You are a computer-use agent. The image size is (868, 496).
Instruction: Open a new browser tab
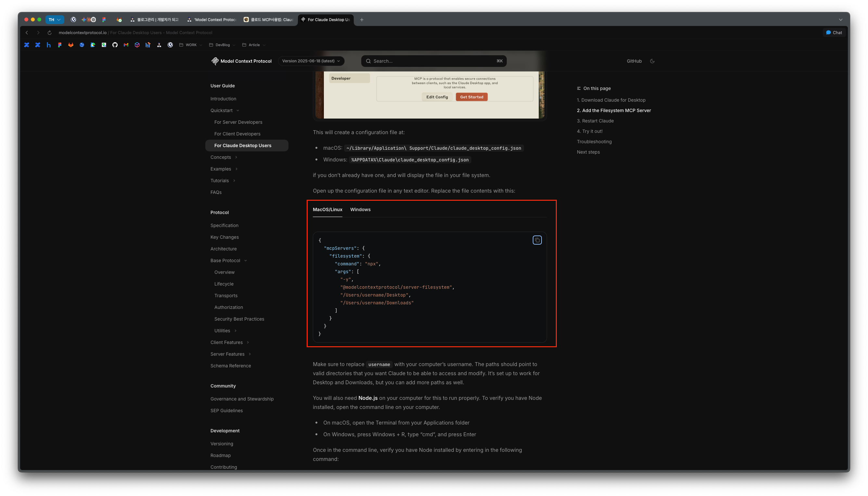coord(362,20)
